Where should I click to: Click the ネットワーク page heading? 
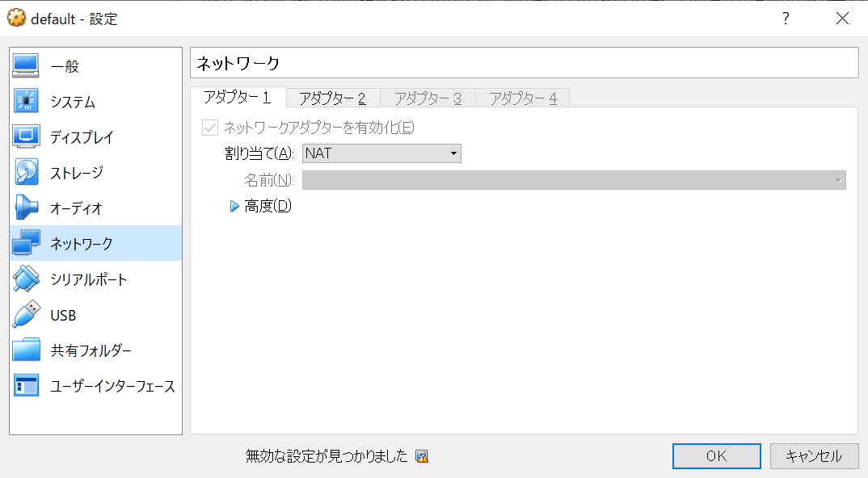click(238, 63)
